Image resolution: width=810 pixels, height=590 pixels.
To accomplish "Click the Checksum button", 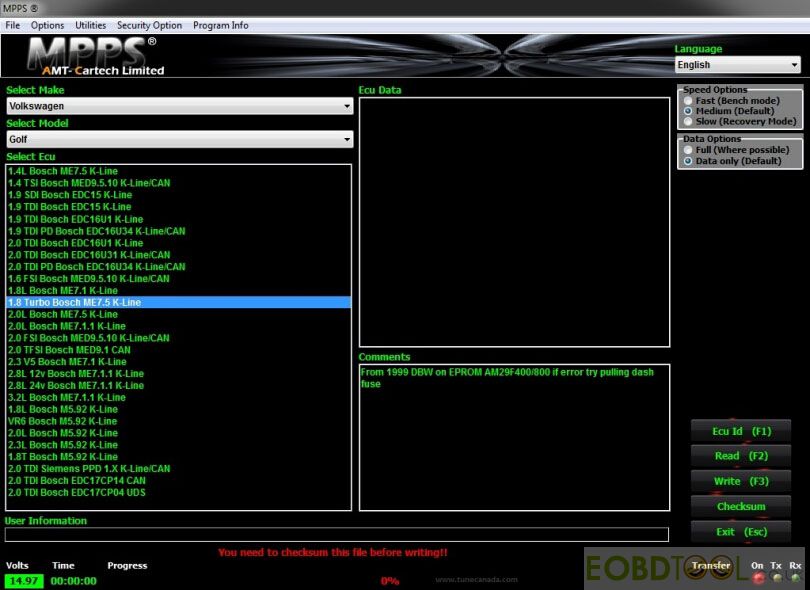I will [x=741, y=507].
